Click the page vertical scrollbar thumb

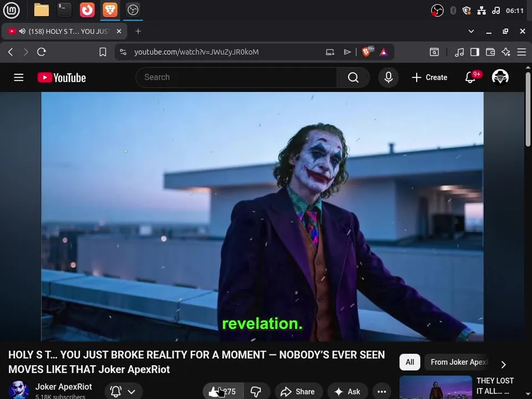528,109
